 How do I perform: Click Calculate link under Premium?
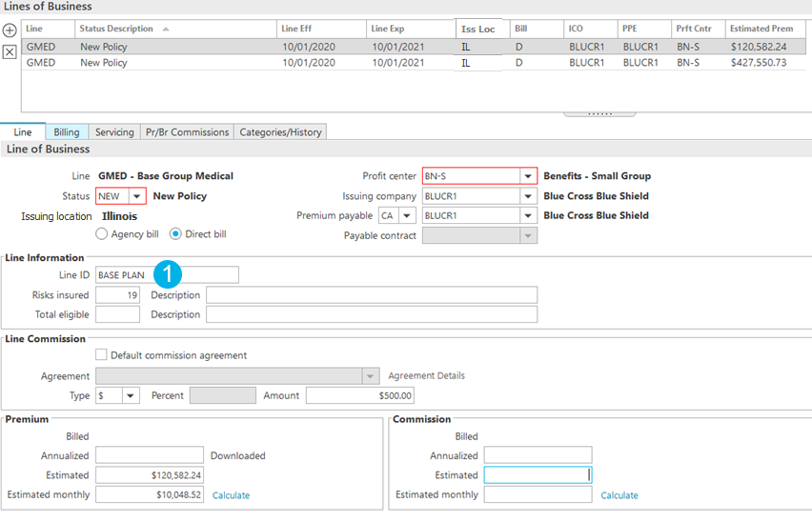click(231, 495)
